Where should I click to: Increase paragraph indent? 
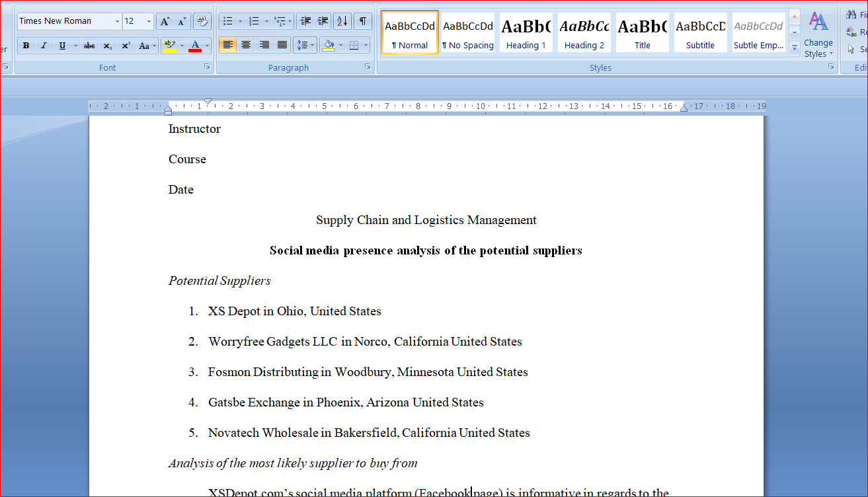tap(323, 21)
